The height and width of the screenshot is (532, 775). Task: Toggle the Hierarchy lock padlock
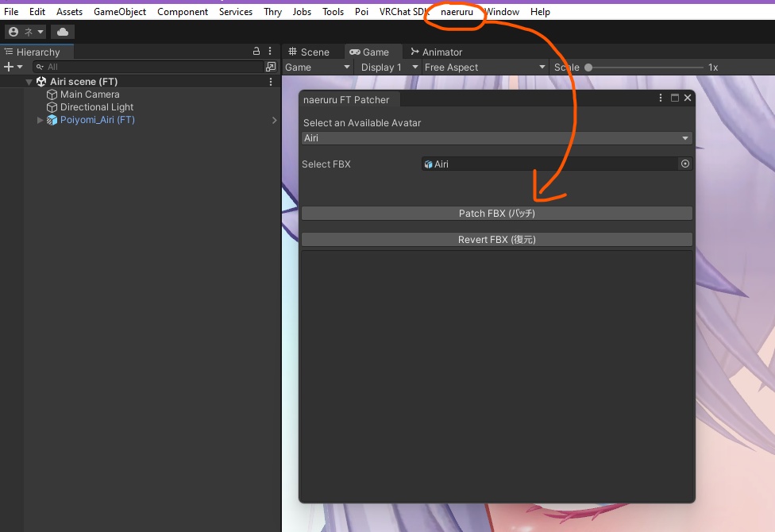(256, 51)
